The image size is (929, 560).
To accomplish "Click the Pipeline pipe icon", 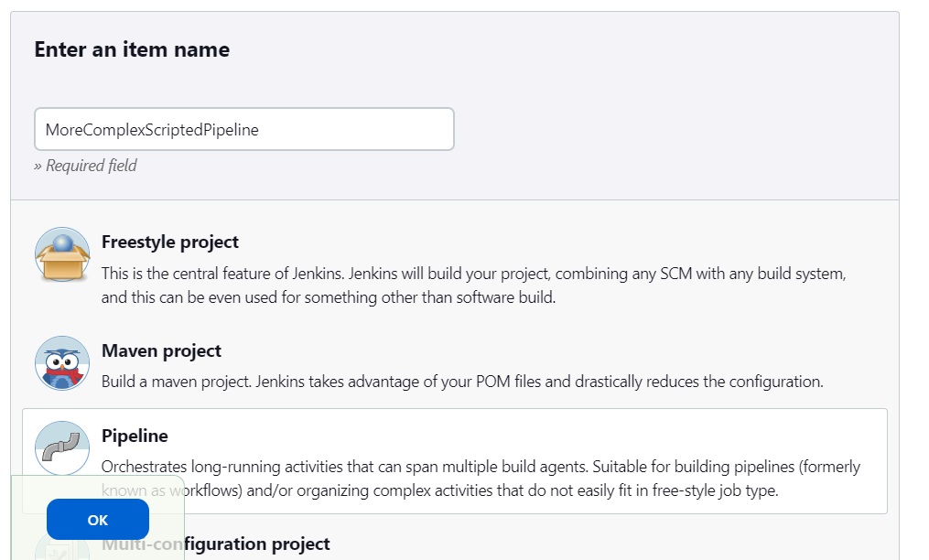I will (x=62, y=447).
